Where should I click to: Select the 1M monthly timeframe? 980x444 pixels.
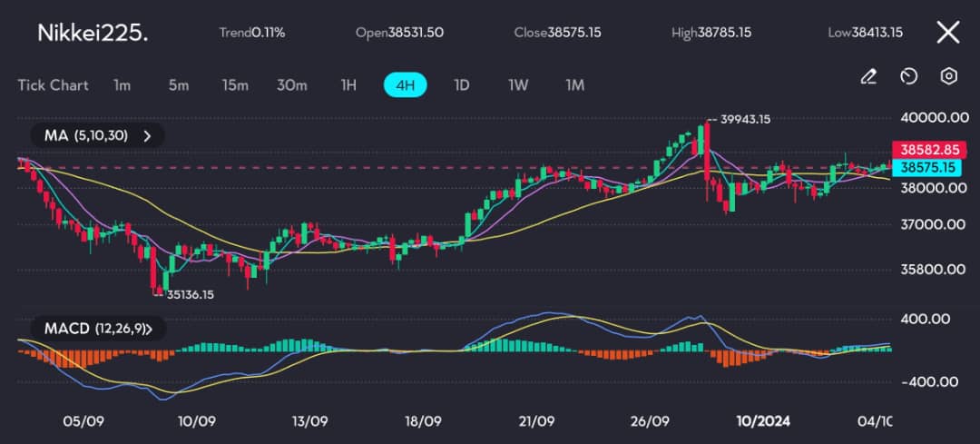click(574, 85)
